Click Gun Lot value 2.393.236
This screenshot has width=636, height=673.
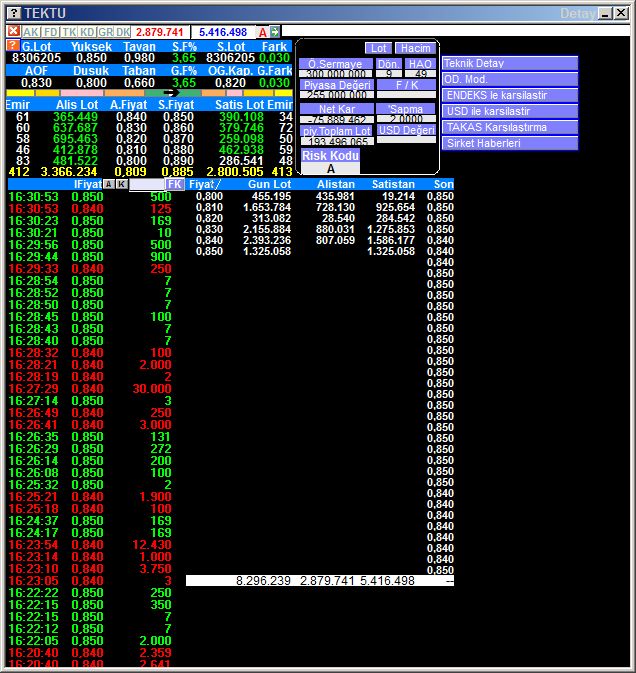[267, 240]
